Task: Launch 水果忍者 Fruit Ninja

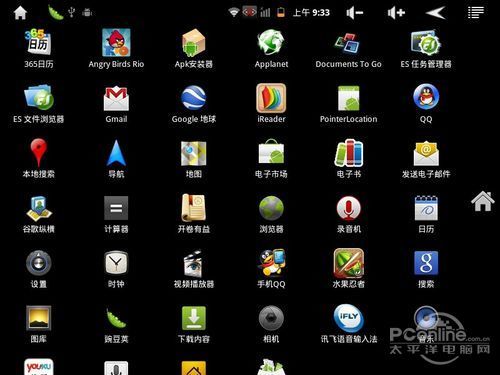Action: tap(348, 263)
